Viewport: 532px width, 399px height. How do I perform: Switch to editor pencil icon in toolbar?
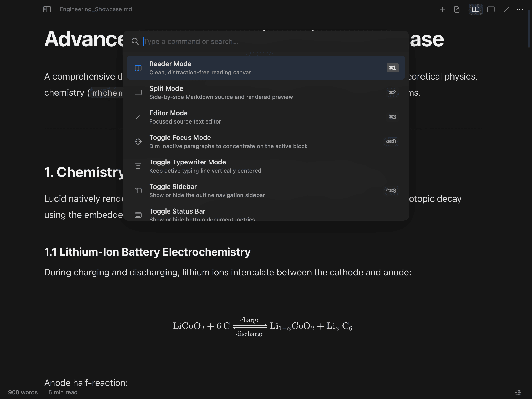pos(506,9)
